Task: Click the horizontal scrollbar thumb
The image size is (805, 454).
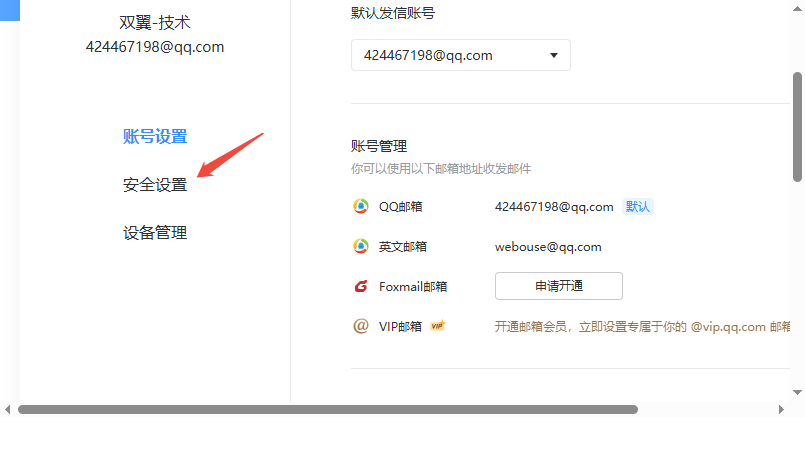Action: (x=328, y=409)
